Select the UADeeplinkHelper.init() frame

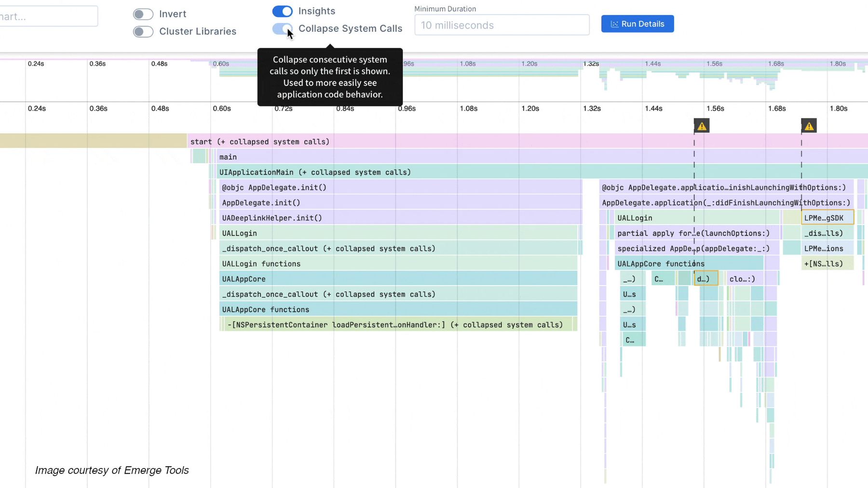click(x=338, y=217)
